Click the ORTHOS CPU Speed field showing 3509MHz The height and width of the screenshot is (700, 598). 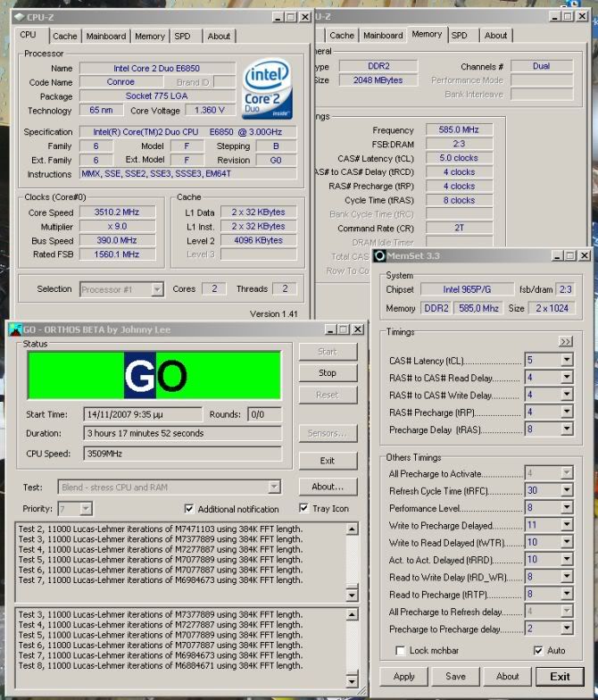pos(182,454)
